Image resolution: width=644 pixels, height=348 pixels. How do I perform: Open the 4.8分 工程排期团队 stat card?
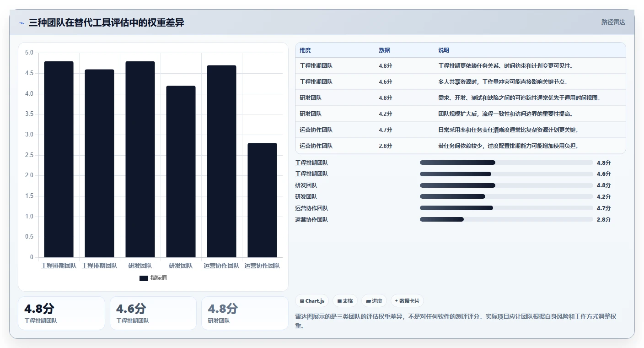(61, 313)
